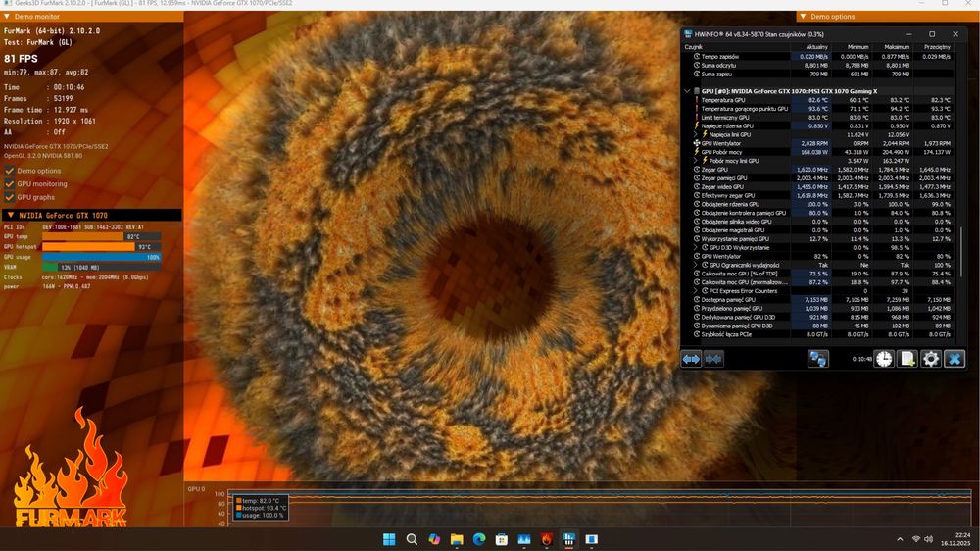Image resolution: width=980 pixels, height=551 pixels.
Task: Click the GPU temp orange bar
Action: (x=82, y=237)
